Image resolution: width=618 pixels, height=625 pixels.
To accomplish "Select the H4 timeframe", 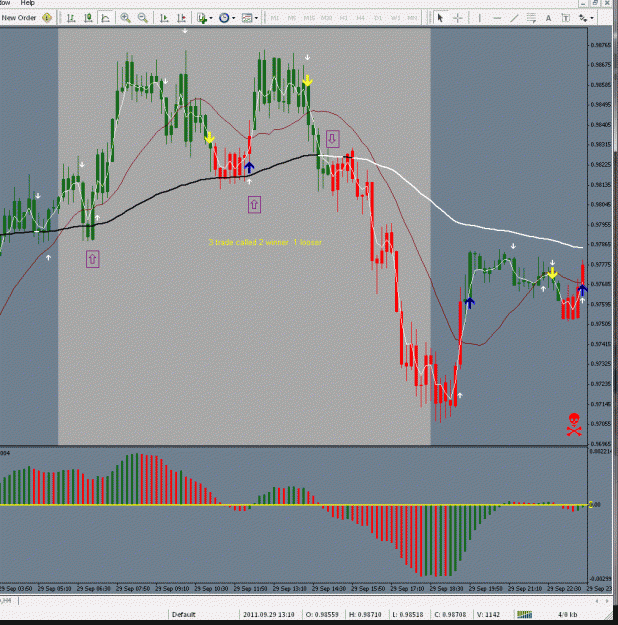I will point(361,18).
